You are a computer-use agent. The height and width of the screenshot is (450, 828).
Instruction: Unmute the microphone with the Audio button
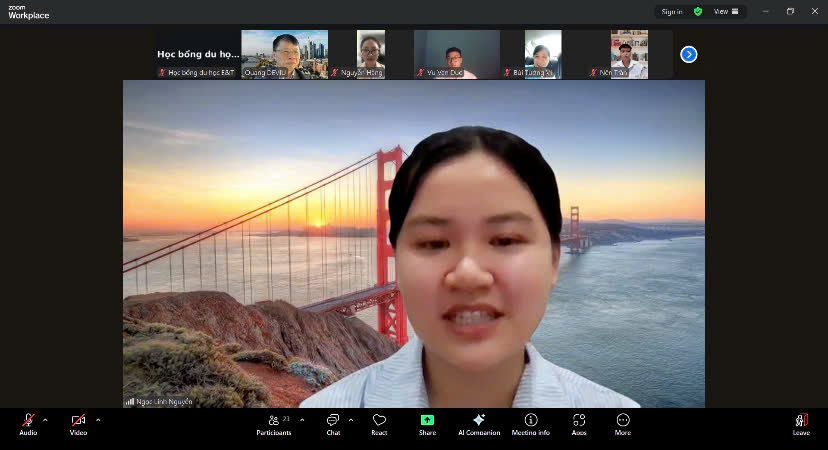tap(28, 422)
